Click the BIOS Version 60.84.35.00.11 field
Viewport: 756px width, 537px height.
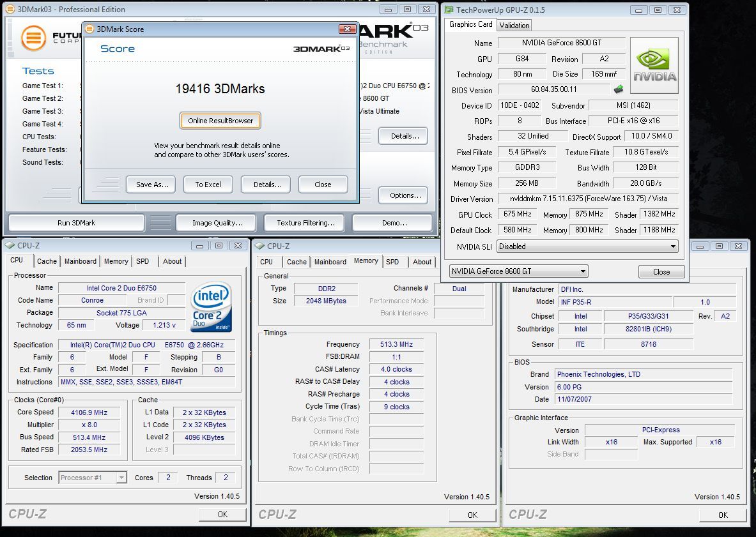tap(553, 89)
